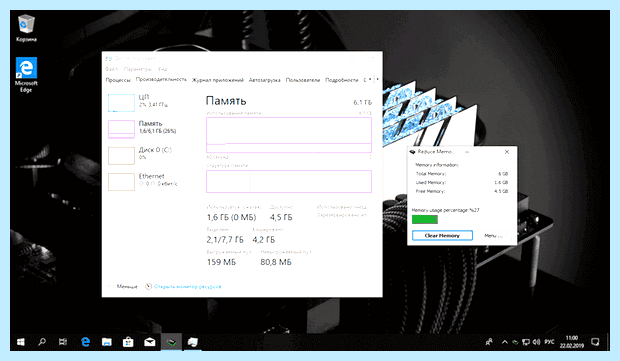Click the Память heading text

pyautogui.click(x=226, y=101)
